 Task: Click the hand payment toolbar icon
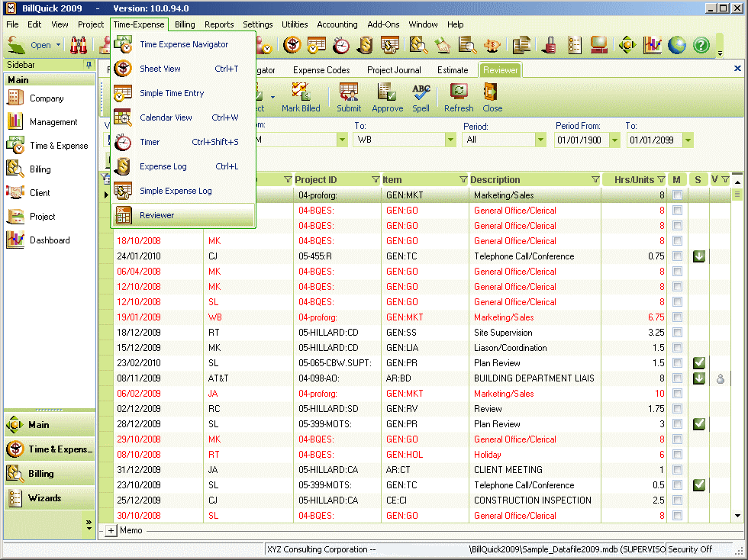[x=443, y=45]
